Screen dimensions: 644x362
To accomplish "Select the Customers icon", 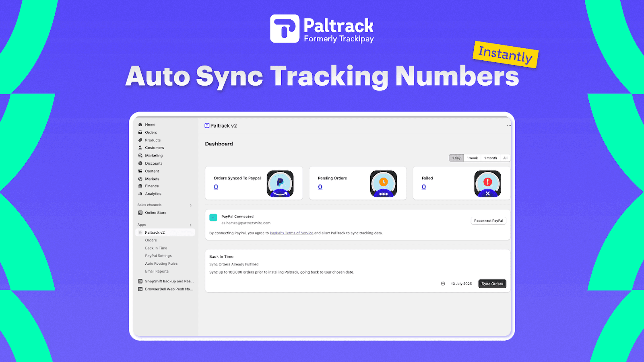I will point(140,148).
